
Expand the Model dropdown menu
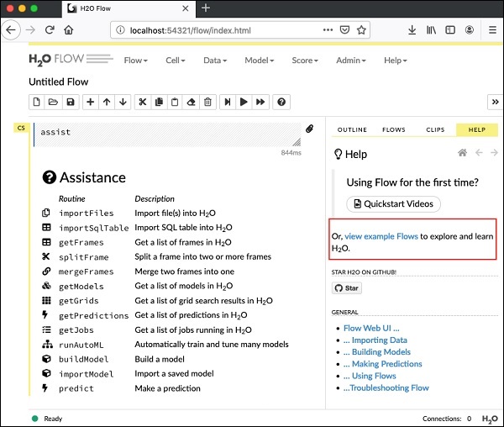pyautogui.click(x=258, y=61)
